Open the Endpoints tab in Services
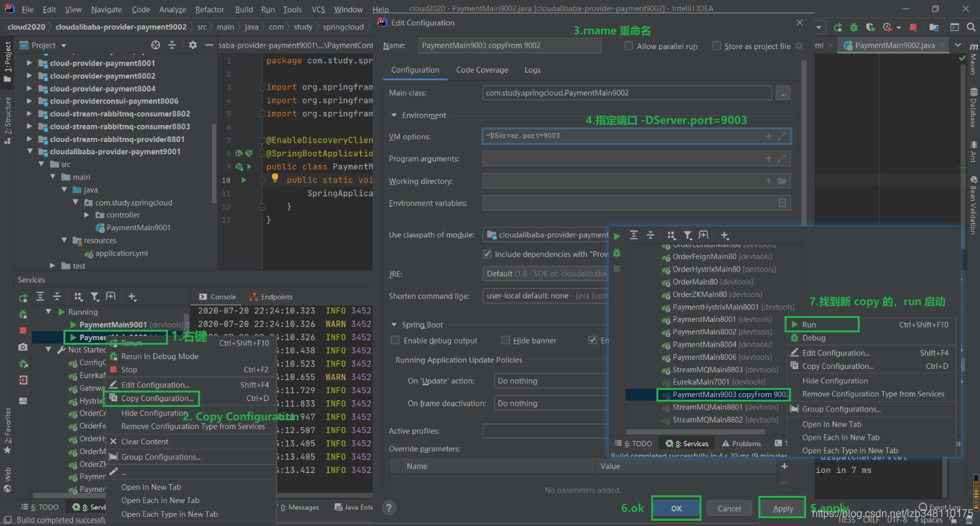The width and height of the screenshot is (980, 526). coord(271,296)
